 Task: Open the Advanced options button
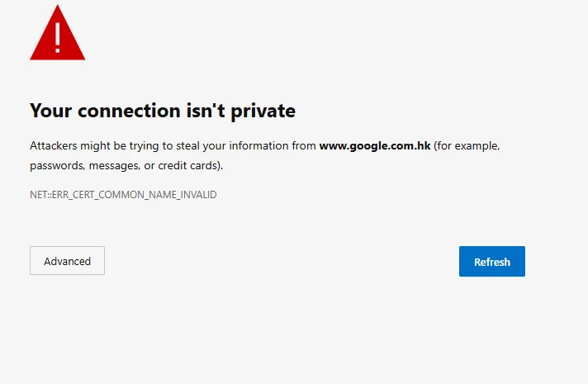67,261
